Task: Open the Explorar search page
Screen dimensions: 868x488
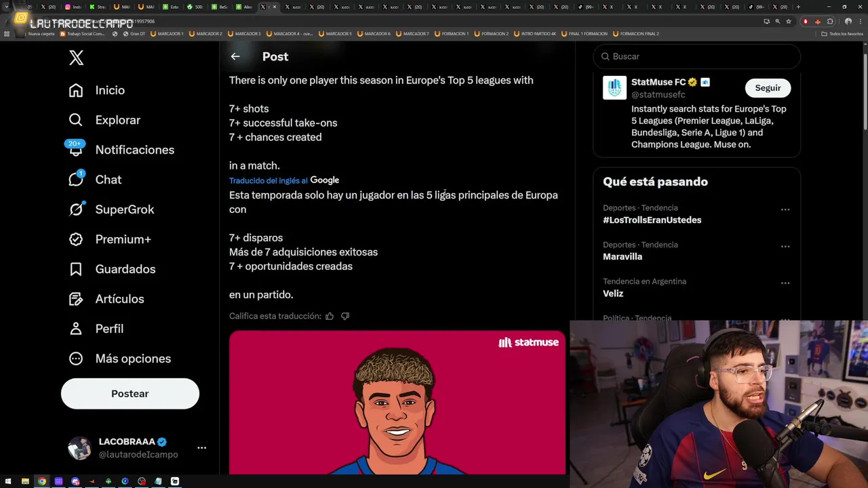Action: pos(104,120)
